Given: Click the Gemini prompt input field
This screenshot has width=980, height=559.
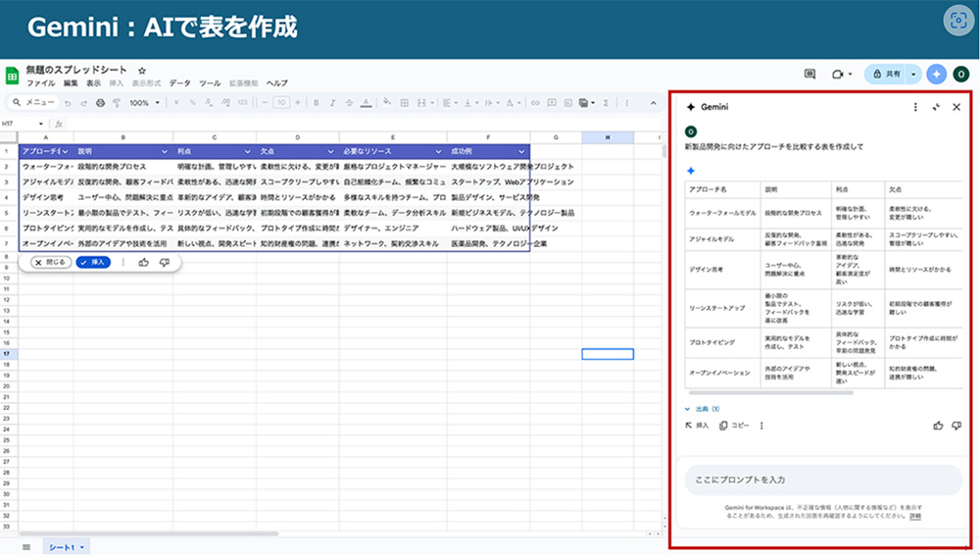Looking at the screenshot, I should click(823, 481).
